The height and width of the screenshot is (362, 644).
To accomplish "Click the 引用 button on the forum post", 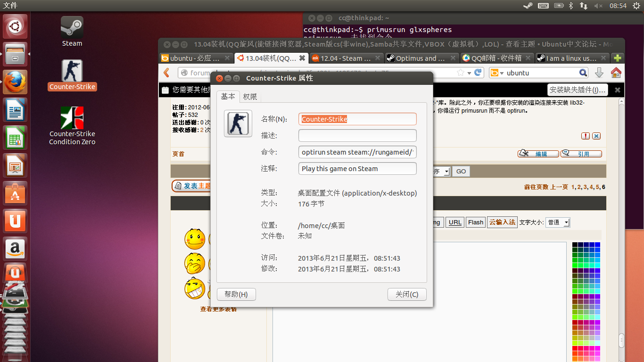I will (x=581, y=154).
